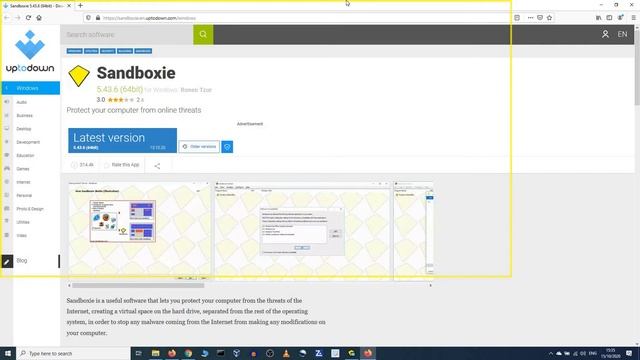
Task: Open the second Sandboxie screenshot thumbnail
Action: [x=302, y=231]
